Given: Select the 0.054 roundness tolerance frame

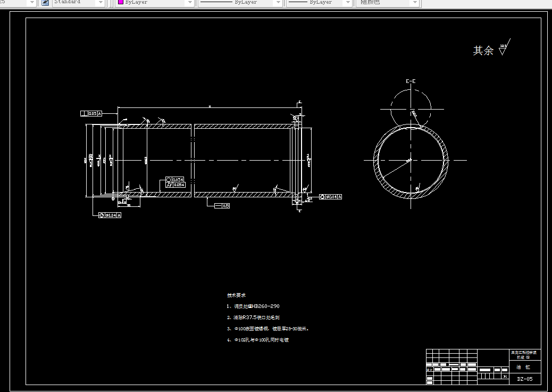Looking at the screenshot, I should click(x=175, y=180).
